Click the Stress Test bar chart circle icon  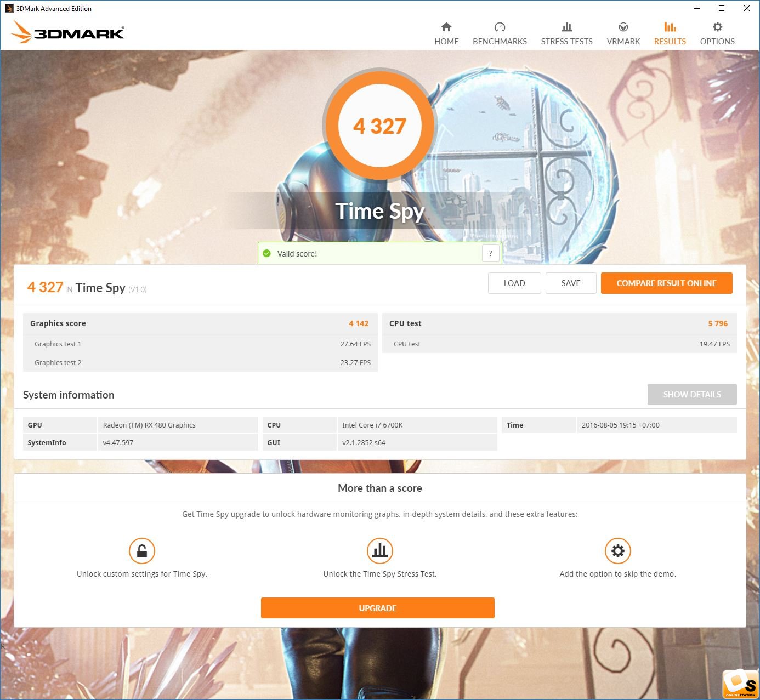pos(380,550)
